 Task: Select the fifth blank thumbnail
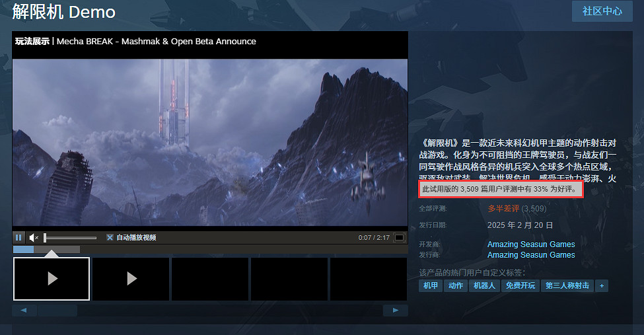pyautogui.click(x=369, y=279)
